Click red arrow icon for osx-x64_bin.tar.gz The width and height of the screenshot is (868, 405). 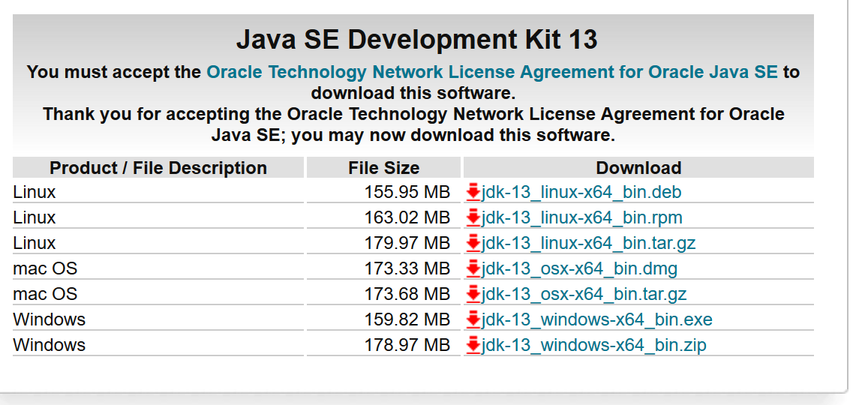click(473, 295)
